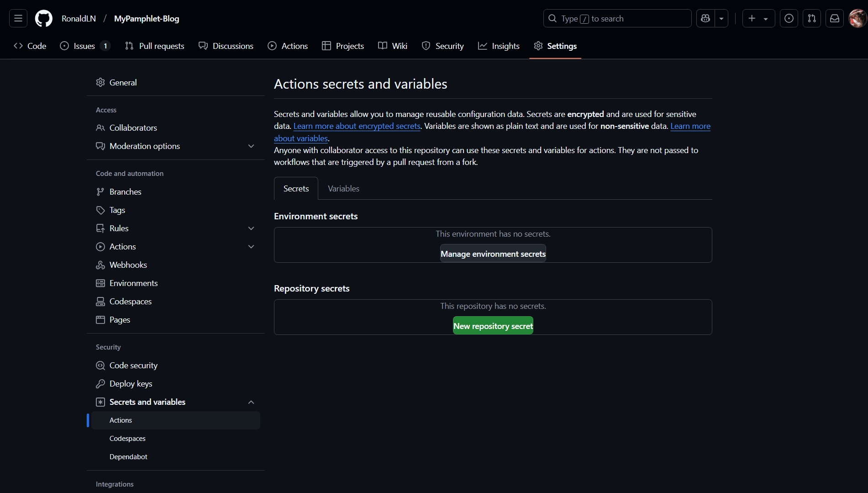This screenshot has height=493, width=868.
Task: Open the notifications inbox icon
Action: tap(834, 18)
